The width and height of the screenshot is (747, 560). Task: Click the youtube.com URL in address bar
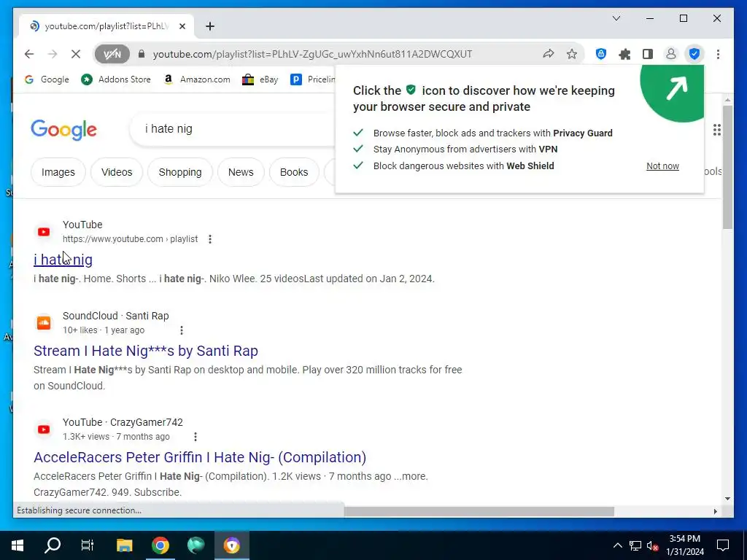[x=312, y=54]
